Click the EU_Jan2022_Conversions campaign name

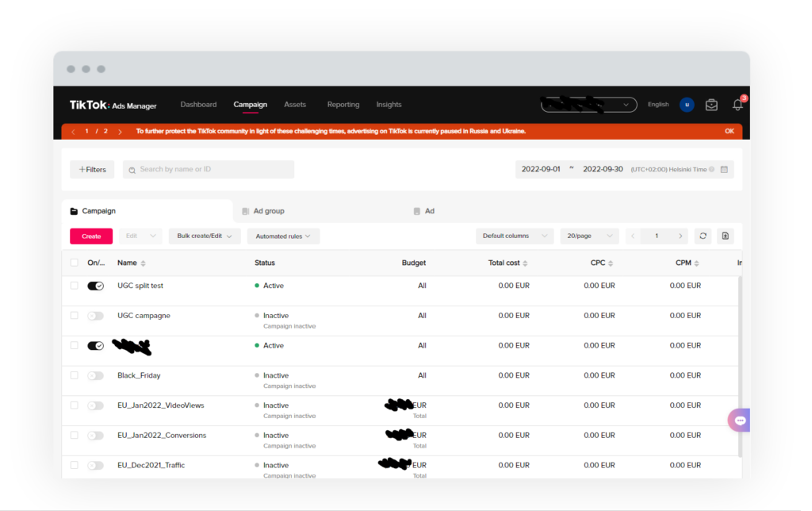pyautogui.click(x=162, y=436)
